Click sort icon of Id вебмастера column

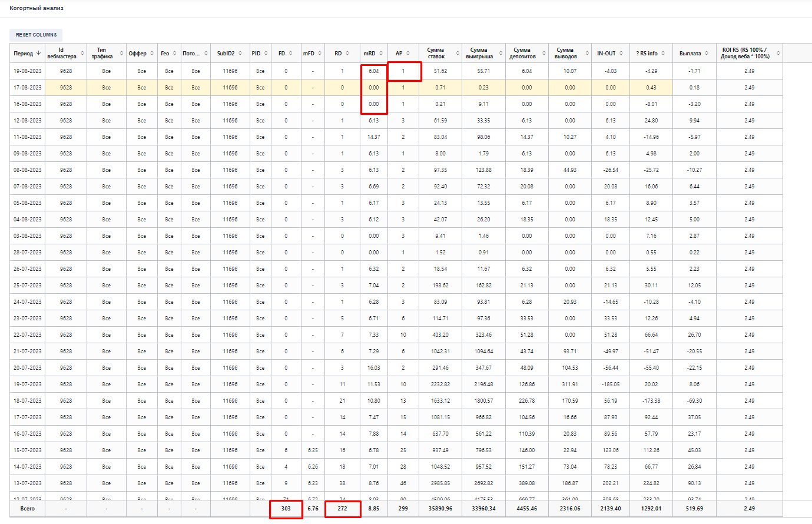(82, 53)
